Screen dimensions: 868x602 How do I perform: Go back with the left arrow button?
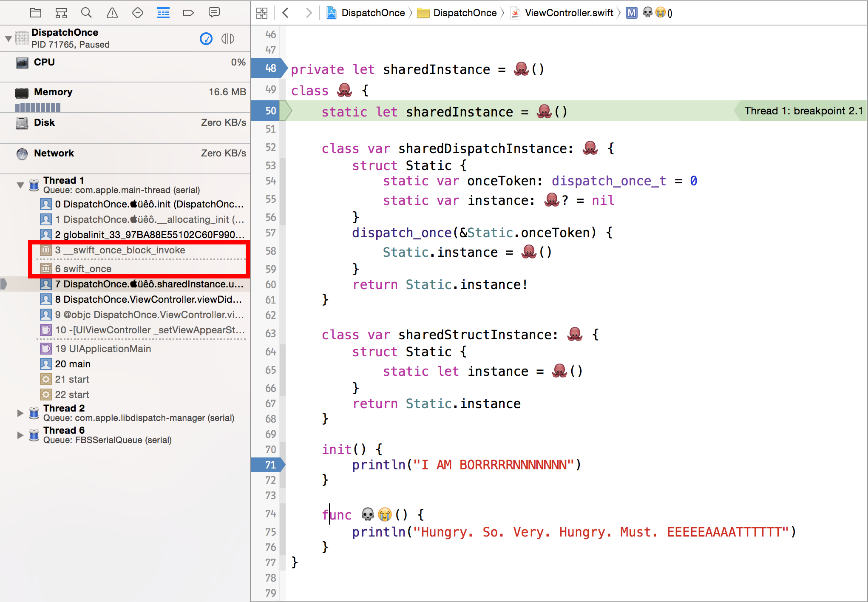[x=286, y=13]
